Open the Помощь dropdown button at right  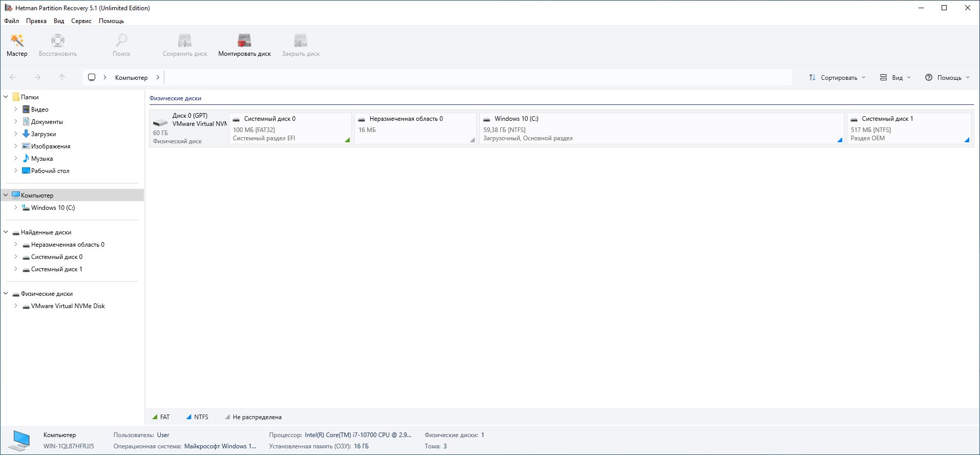947,77
